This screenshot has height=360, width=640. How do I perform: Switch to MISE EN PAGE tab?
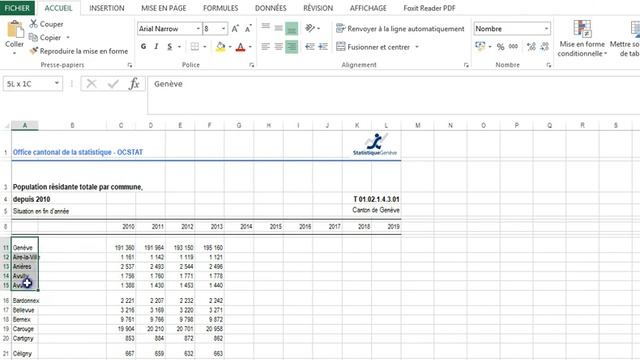click(x=164, y=8)
